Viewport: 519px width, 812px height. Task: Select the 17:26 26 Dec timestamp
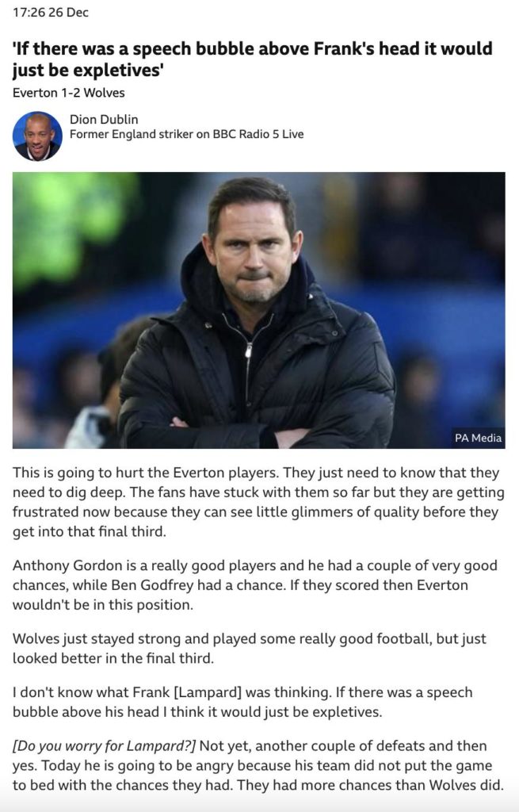51,13
